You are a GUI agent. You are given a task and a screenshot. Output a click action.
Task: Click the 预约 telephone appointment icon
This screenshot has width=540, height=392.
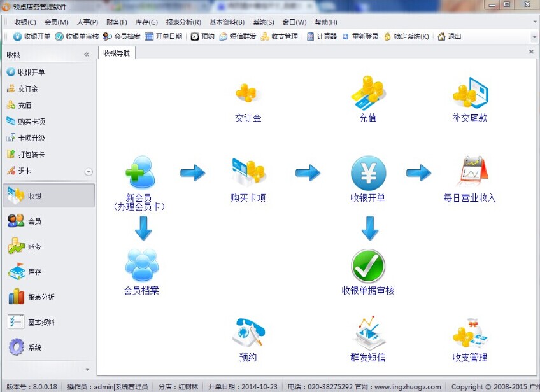[x=248, y=333]
